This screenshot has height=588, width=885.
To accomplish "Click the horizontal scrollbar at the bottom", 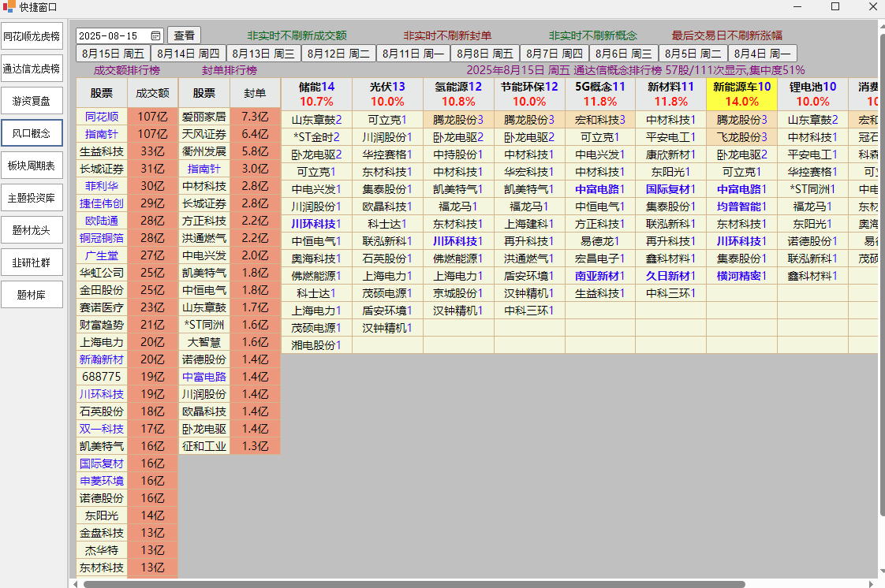I will (x=414, y=584).
